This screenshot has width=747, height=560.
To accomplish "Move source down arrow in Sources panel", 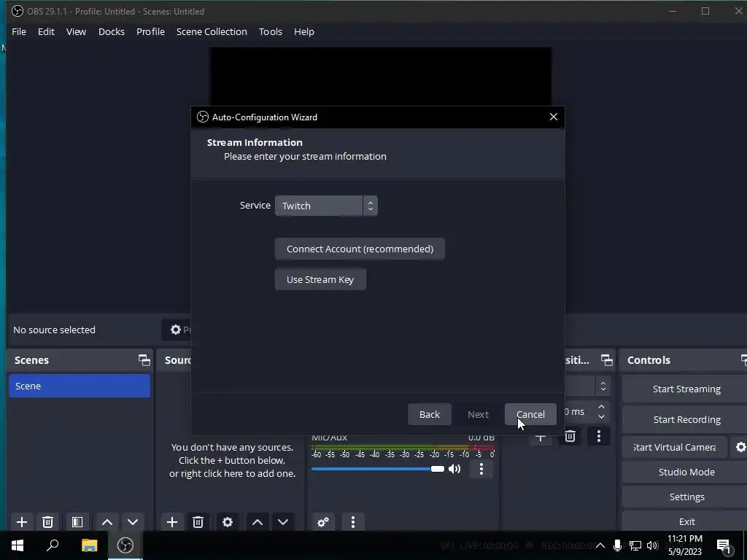I will point(283,522).
